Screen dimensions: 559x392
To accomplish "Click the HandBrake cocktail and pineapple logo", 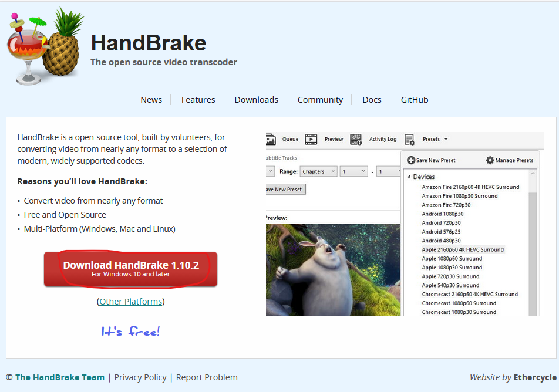I will click(45, 46).
